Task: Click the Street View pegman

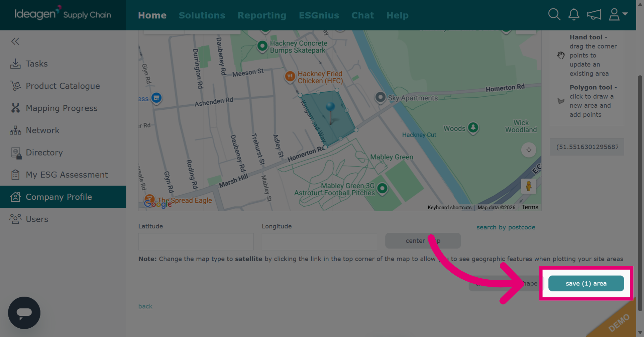Action: 529,186
